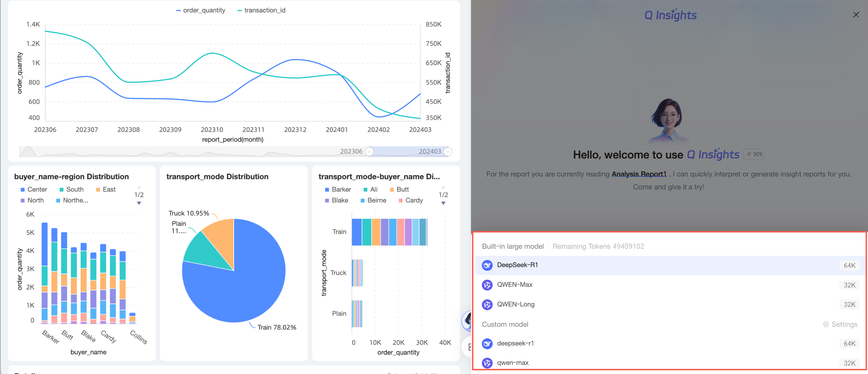Choose custom qwen-max model entry
This screenshot has height=374, width=868.
[512, 363]
